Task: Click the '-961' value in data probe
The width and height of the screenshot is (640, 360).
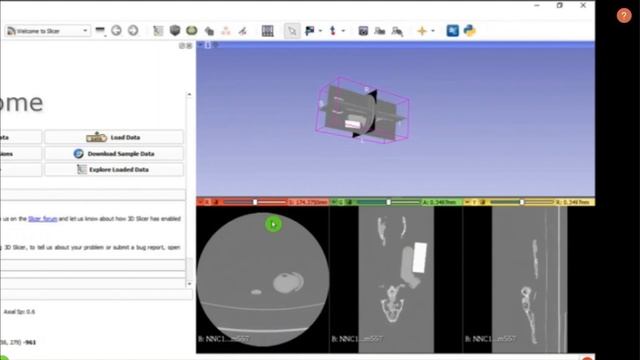Action: 30,342
